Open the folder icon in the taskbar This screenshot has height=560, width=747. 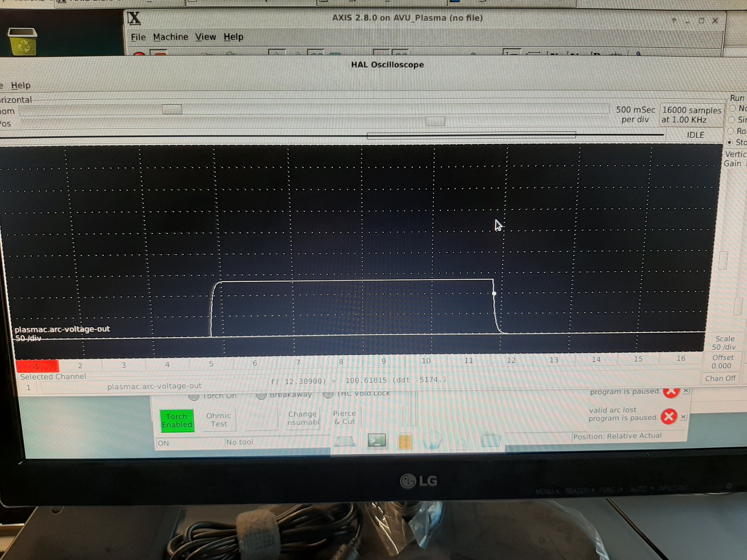(491, 440)
